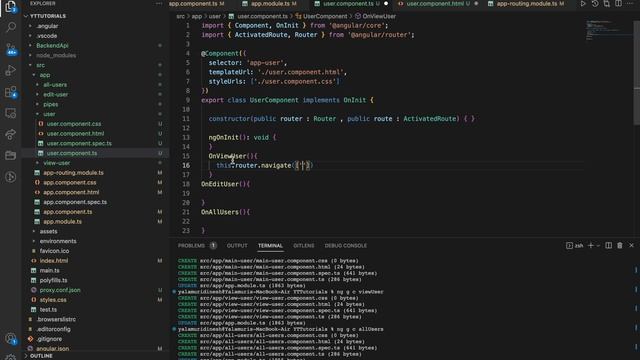Place cursor in OnAllUsers method line

point(225,212)
